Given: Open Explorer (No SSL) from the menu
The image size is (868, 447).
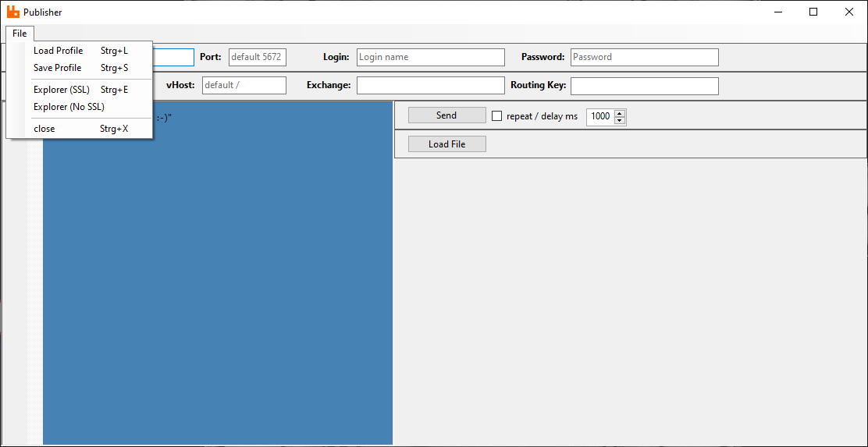Looking at the screenshot, I should point(69,107).
